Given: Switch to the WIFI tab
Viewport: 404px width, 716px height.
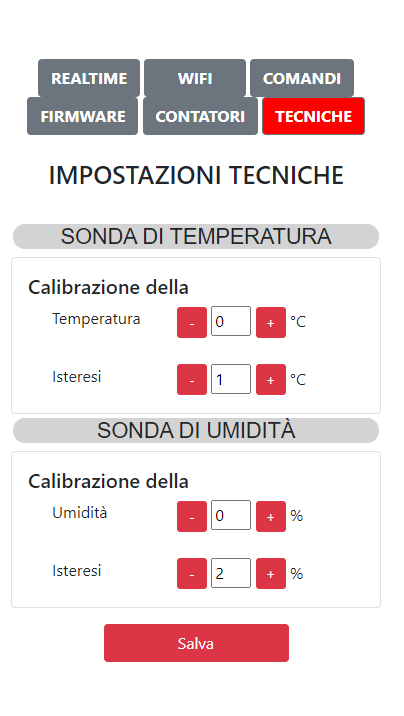Looking at the screenshot, I should pos(195,78).
